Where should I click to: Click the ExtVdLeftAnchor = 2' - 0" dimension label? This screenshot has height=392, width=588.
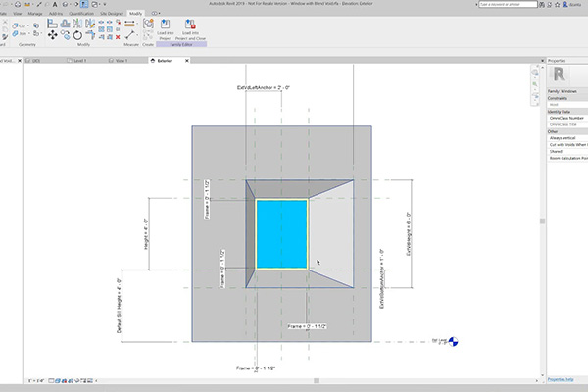(x=264, y=88)
